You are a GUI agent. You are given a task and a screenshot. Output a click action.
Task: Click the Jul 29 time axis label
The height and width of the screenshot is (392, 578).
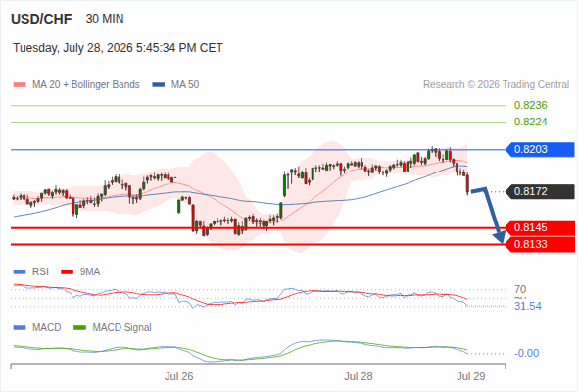click(471, 376)
